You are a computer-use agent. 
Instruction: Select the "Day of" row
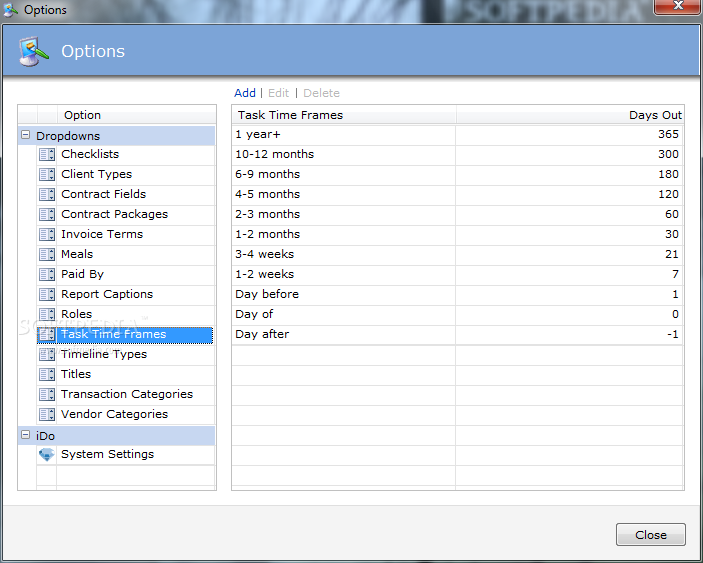[x=458, y=314]
